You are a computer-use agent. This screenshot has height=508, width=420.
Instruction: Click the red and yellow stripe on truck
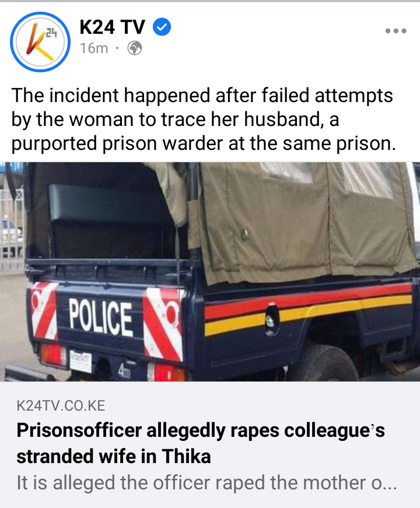308,308
